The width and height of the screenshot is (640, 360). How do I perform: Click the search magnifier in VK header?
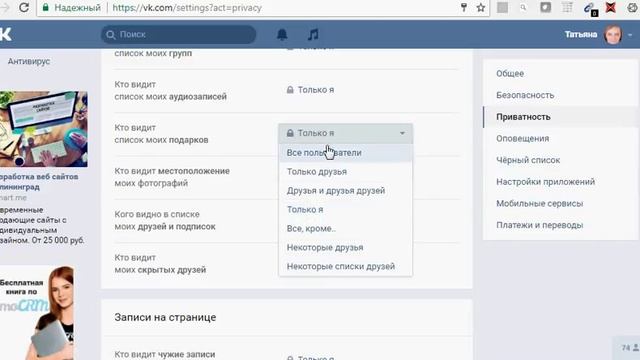[x=111, y=35]
